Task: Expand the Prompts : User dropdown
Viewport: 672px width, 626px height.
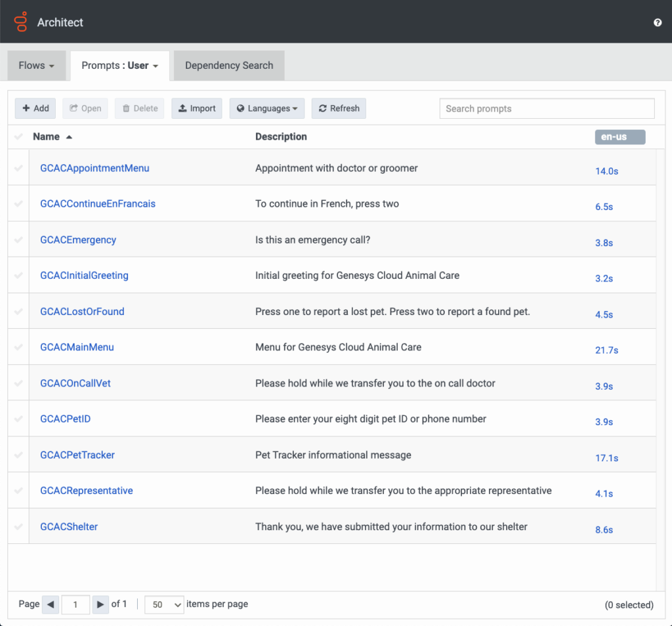Action: (x=120, y=66)
